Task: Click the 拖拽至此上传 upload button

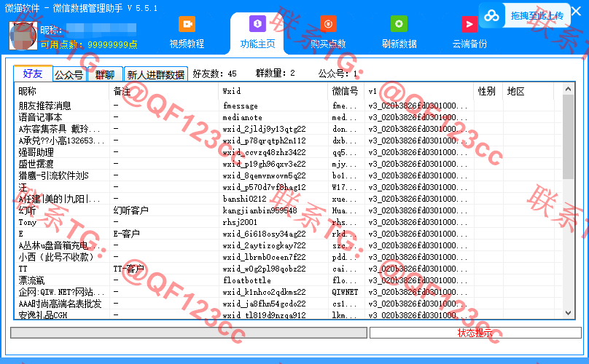Action: coord(537,15)
